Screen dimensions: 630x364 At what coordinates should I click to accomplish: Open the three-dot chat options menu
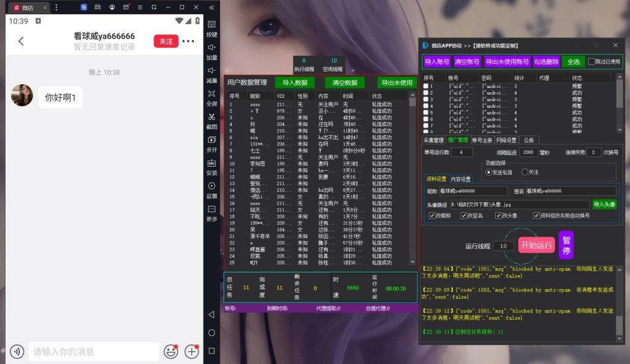point(188,41)
